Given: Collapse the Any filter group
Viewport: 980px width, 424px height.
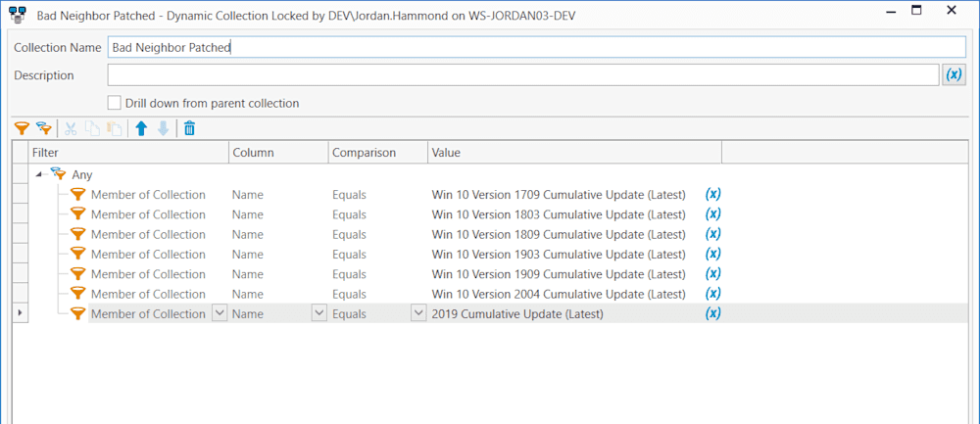Looking at the screenshot, I should [42, 175].
